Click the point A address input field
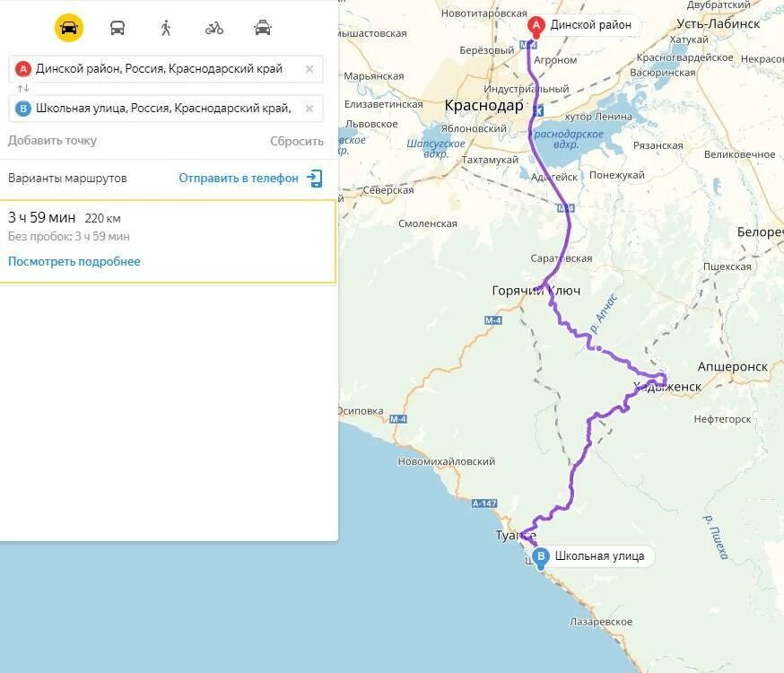Screen dimensions: 784x673 (x=165, y=69)
